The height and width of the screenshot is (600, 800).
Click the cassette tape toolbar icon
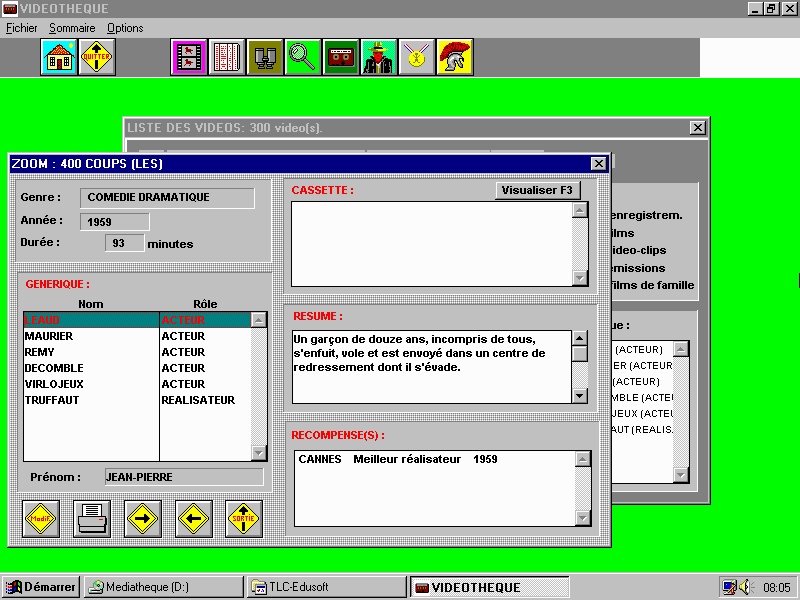coord(340,57)
